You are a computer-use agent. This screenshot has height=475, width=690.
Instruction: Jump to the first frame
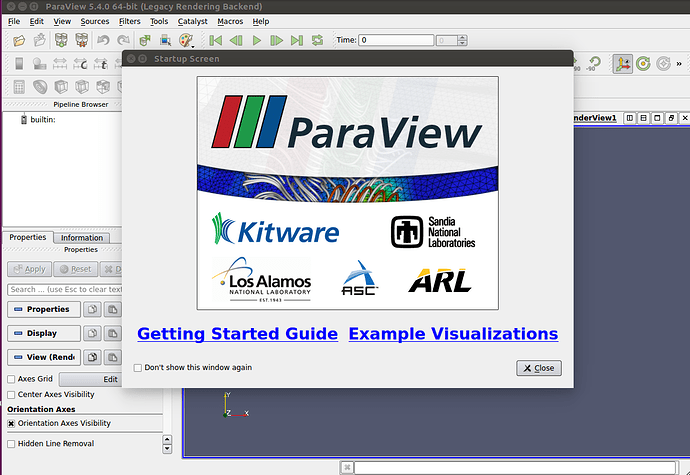[x=216, y=41]
